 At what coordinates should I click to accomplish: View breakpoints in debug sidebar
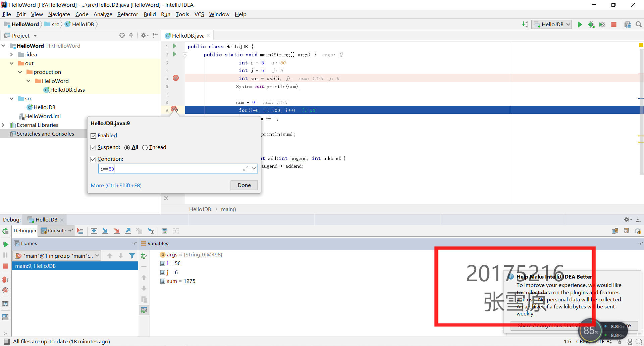[x=5, y=280]
